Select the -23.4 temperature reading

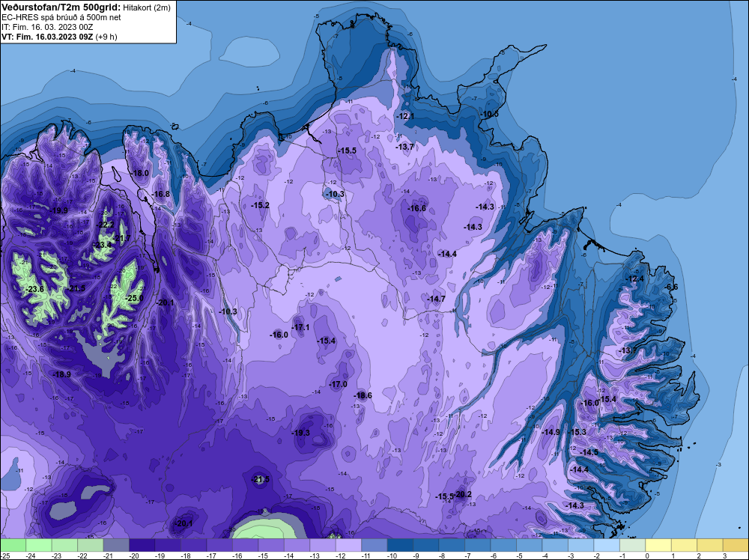102,245
